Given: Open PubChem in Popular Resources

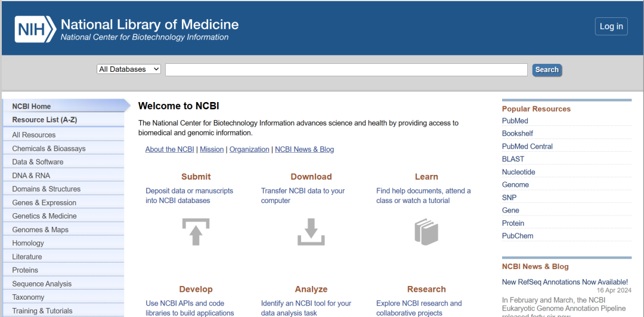Looking at the screenshot, I should point(518,236).
